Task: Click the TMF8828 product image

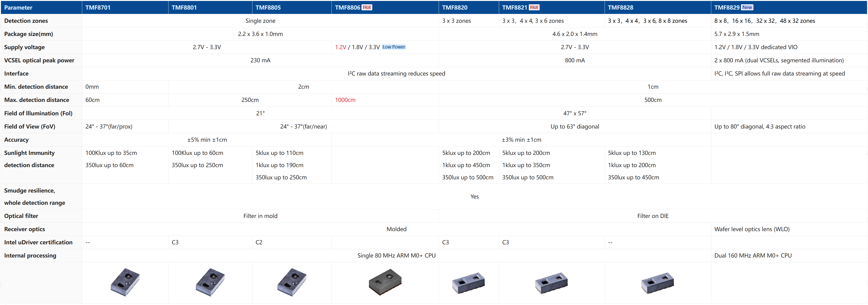Action: pyautogui.click(x=658, y=283)
